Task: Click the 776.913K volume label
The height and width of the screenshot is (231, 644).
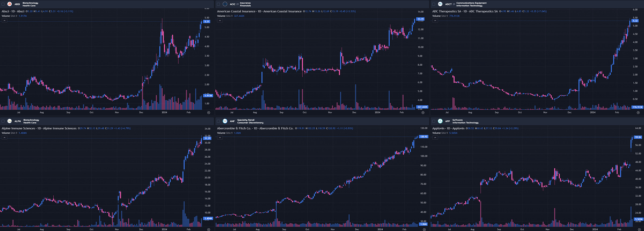Action: pos(638,107)
